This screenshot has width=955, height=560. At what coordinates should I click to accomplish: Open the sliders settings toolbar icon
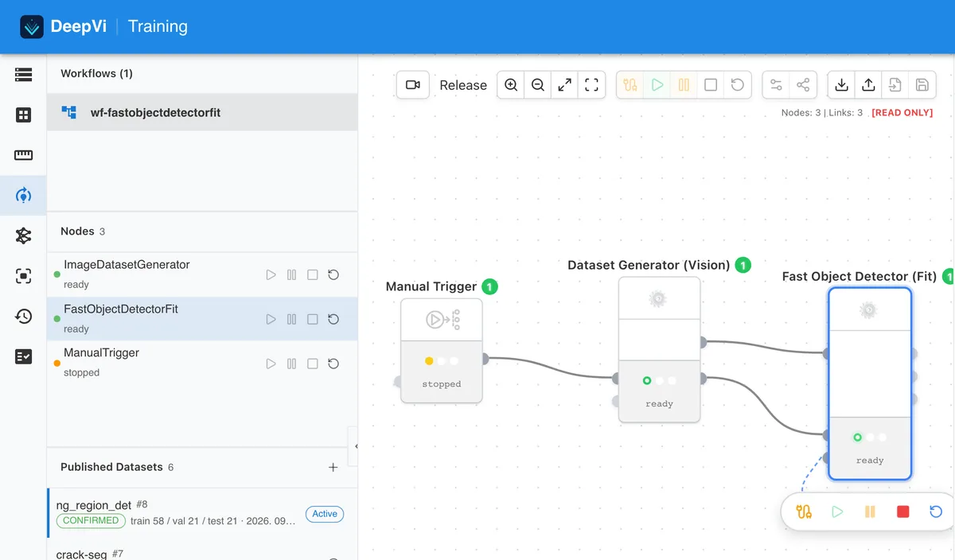coord(776,85)
